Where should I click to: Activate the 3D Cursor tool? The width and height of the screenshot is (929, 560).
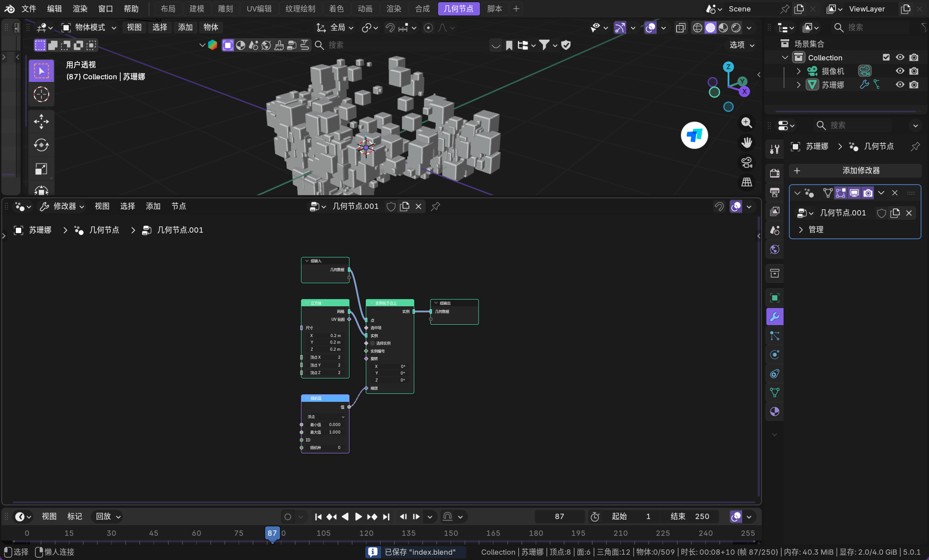[x=41, y=94]
